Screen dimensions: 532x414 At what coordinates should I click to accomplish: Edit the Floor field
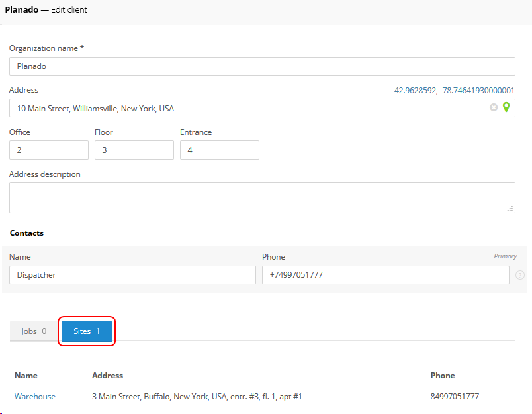point(134,150)
